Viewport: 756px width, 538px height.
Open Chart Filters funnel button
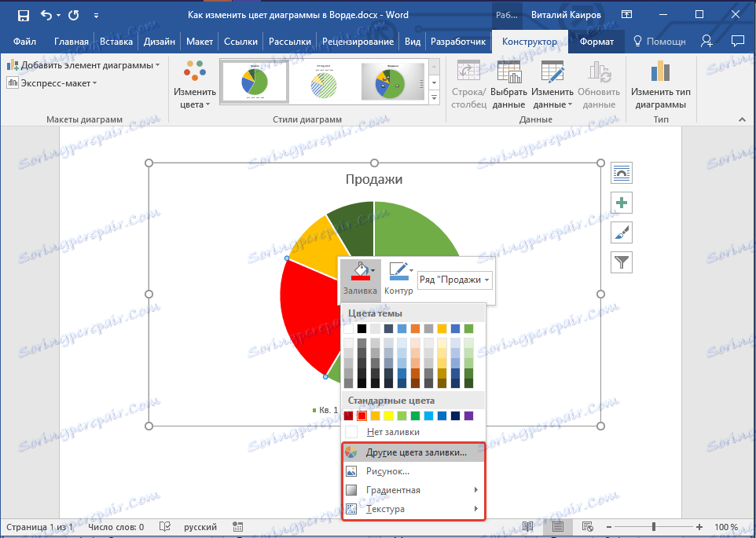point(622,262)
